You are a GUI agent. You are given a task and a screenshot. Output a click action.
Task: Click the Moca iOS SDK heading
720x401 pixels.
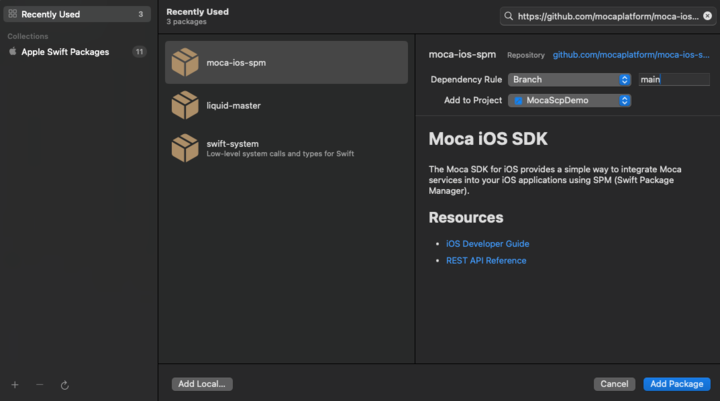point(488,139)
